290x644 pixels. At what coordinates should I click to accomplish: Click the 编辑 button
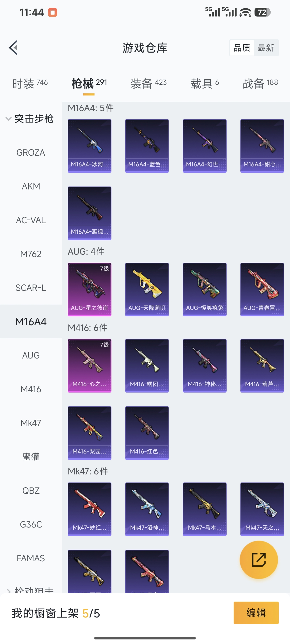tap(256, 613)
